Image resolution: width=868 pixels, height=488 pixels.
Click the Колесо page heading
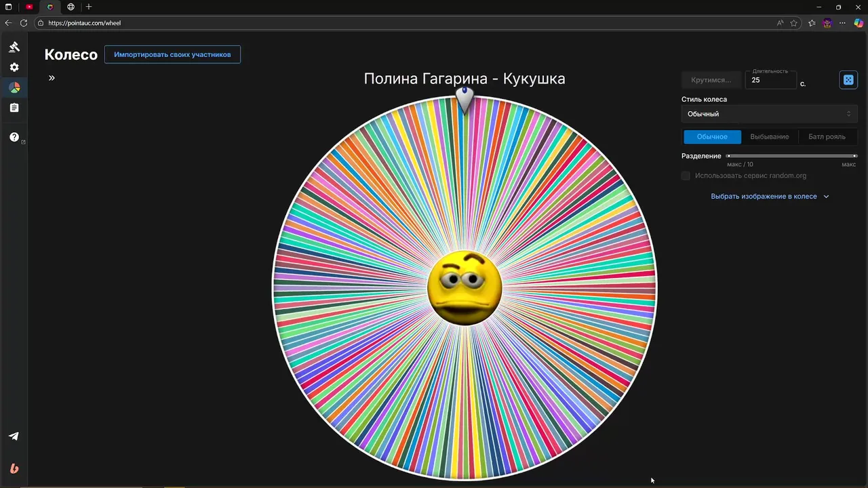pyautogui.click(x=71, y=55)
